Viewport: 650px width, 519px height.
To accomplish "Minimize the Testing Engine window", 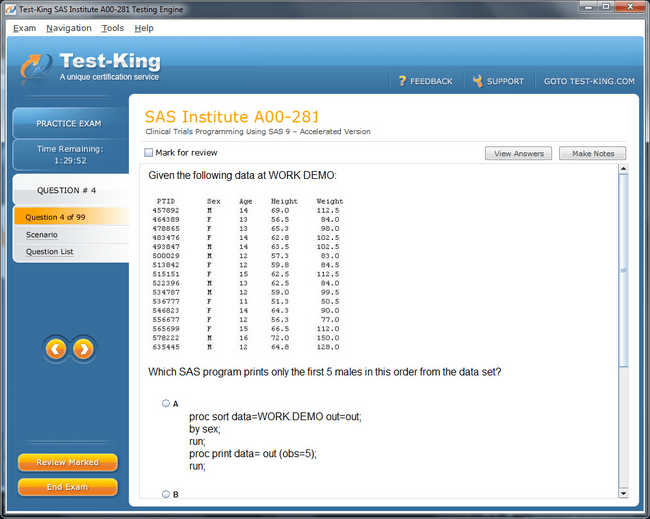I will tap(589, 7).
